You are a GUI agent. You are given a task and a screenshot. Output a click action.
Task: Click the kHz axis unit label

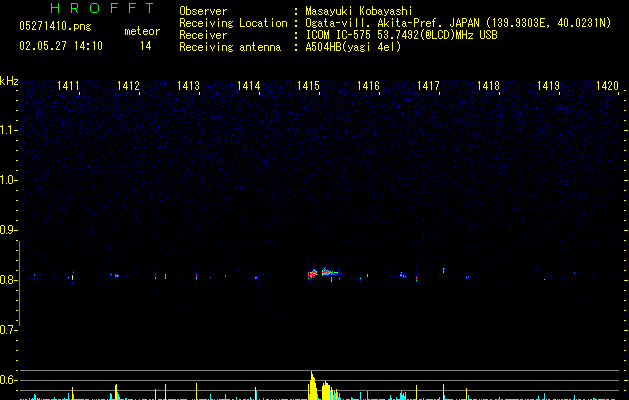(9, 81)
